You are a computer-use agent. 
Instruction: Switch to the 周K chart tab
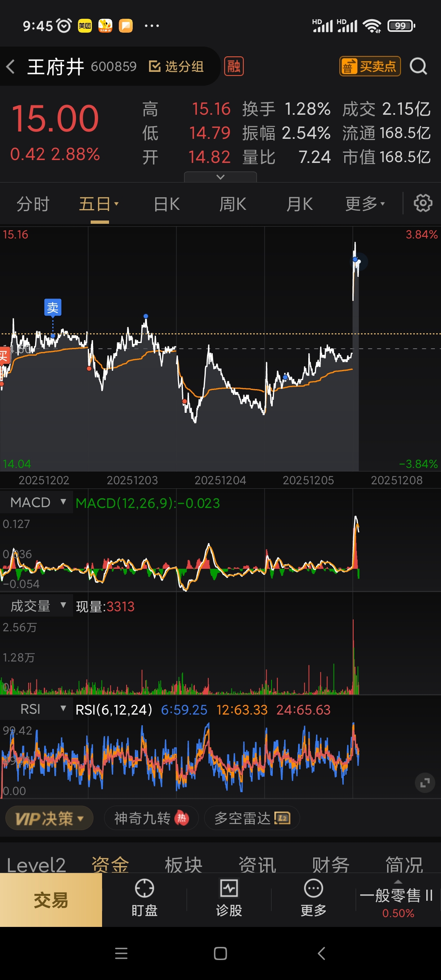pyautogui.click(x=233, y=204)
